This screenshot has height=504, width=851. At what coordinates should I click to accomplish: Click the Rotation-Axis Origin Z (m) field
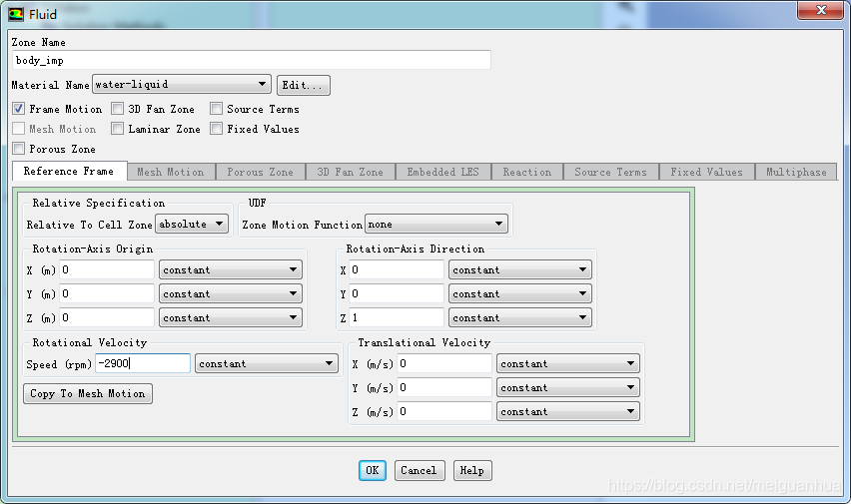107,317
